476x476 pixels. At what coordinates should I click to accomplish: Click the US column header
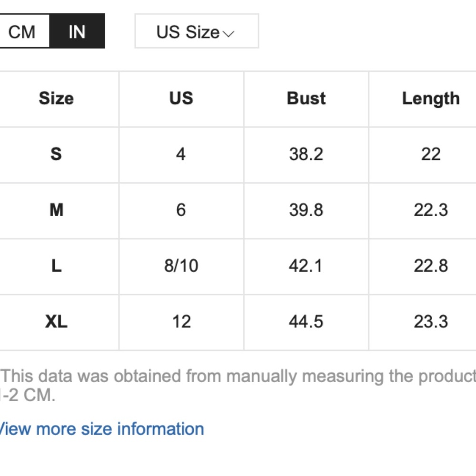pyautogui.click(x=181, y=99)
